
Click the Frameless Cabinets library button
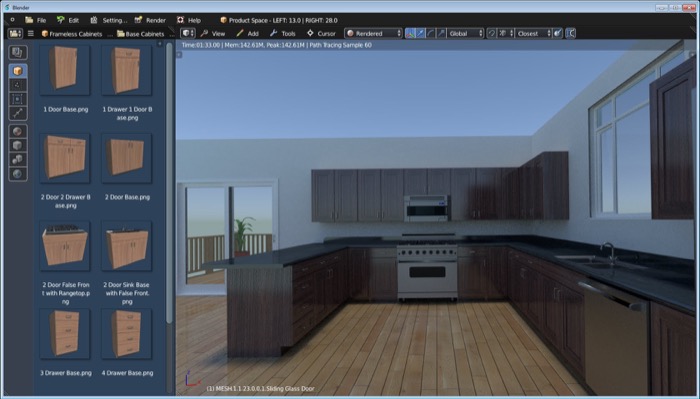pos(72,34)
